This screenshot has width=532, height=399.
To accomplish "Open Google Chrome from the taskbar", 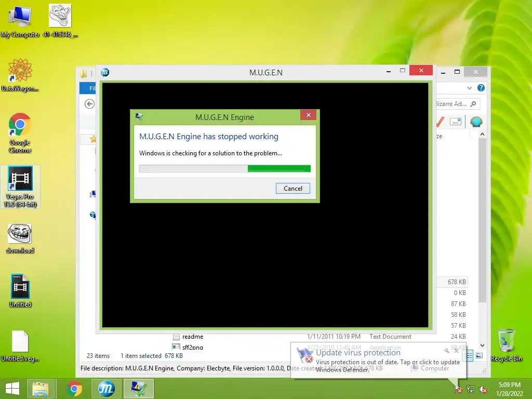I will coord(74,389).
